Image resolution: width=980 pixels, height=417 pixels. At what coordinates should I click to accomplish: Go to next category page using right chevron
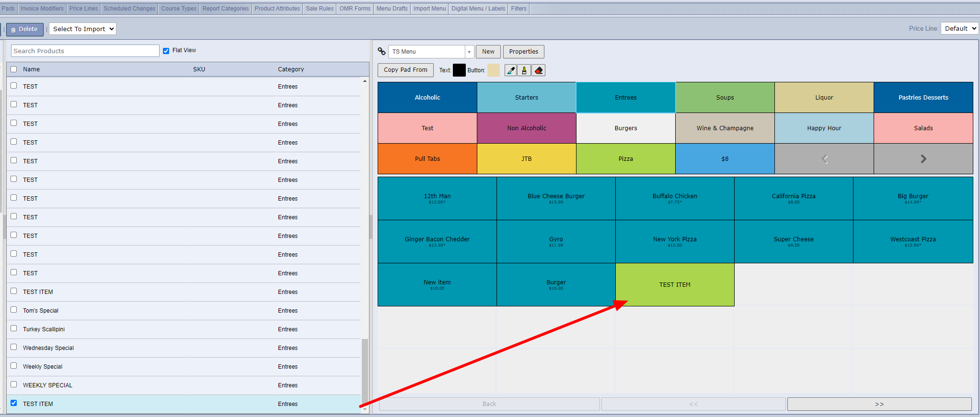pyautogui.click(x=923, y=159)
